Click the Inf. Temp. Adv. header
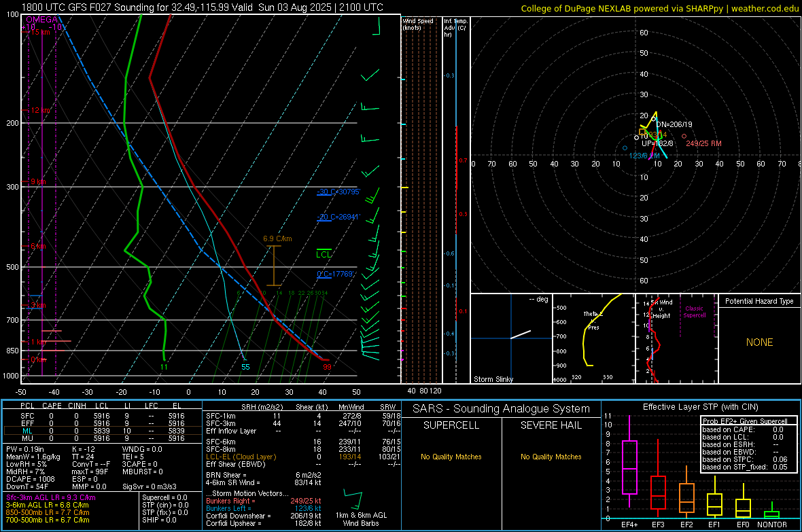802x532 pixels. pos(455,28)
